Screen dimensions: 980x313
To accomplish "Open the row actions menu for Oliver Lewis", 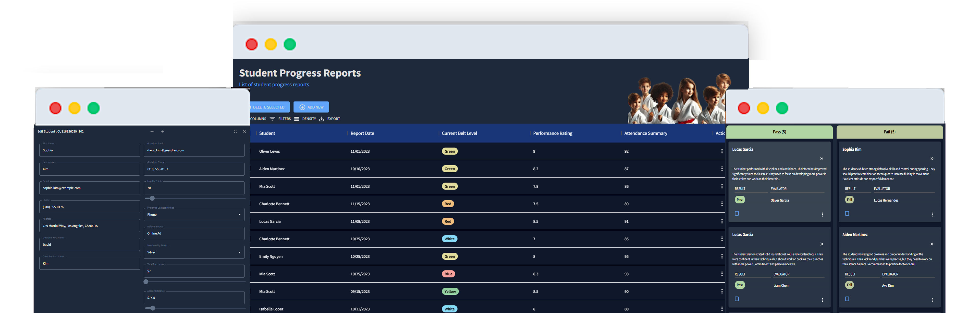I will [722, 151].
